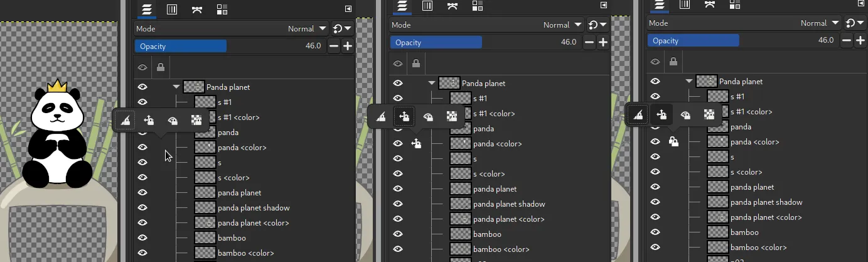Click the position lock indicator on panda <color> in the middle panel

click(416, 143)
